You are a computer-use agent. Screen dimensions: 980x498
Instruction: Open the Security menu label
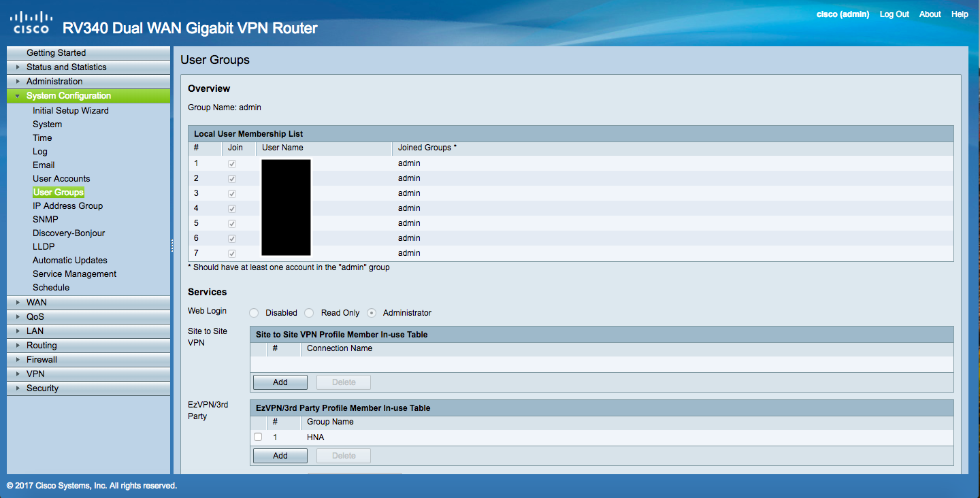42,388
